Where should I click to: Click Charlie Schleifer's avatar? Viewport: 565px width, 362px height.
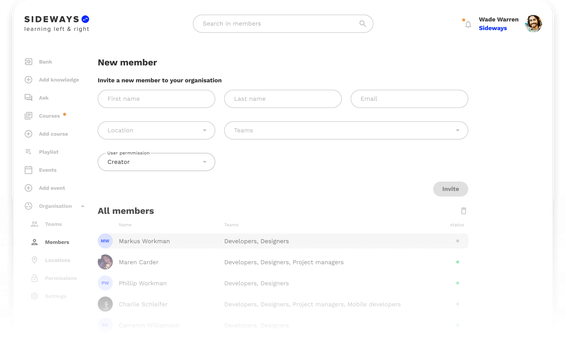[105, 304]
